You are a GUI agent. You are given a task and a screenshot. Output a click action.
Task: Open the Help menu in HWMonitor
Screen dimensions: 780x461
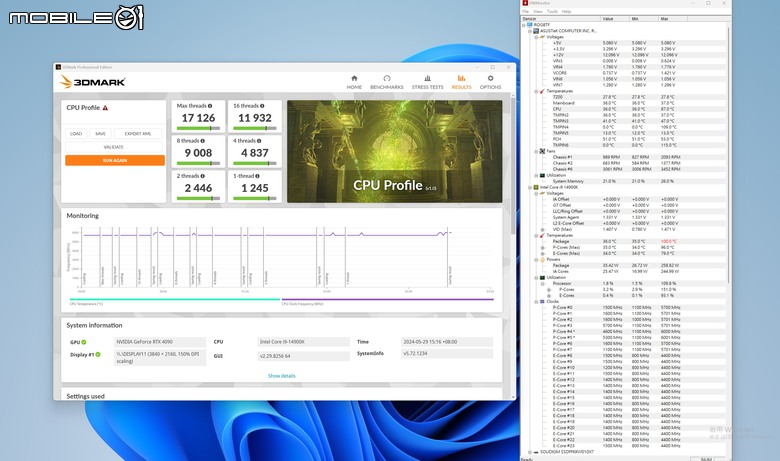567,11
